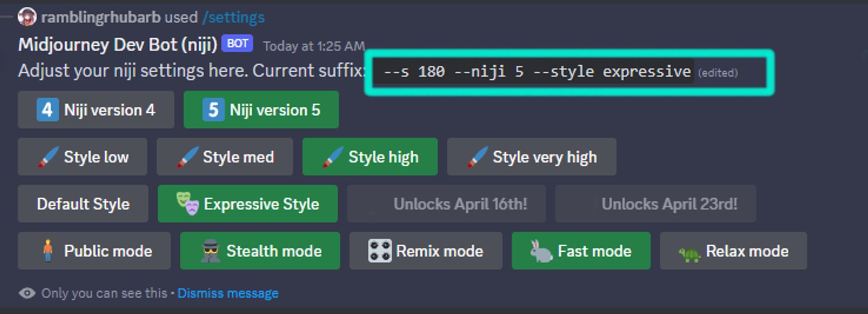Toggle Stealth mode
This screenshot has width=868, height=314.
coord(260,251)
